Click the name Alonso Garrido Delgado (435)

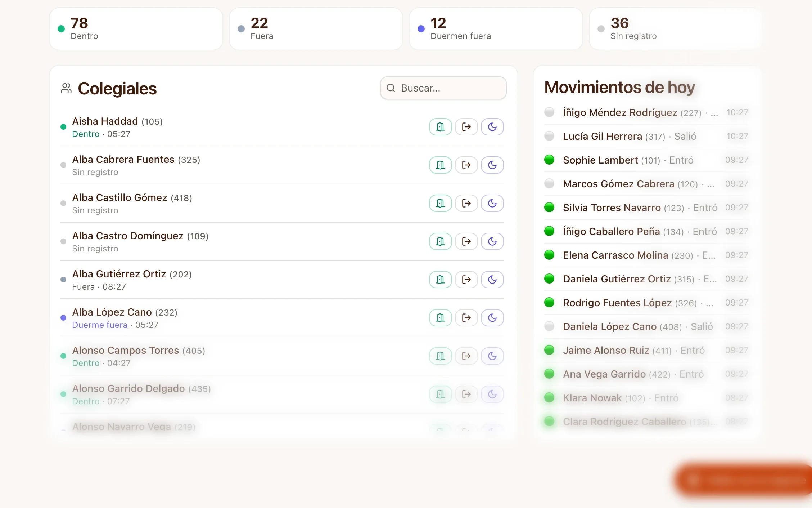click(x=141, y=389)
